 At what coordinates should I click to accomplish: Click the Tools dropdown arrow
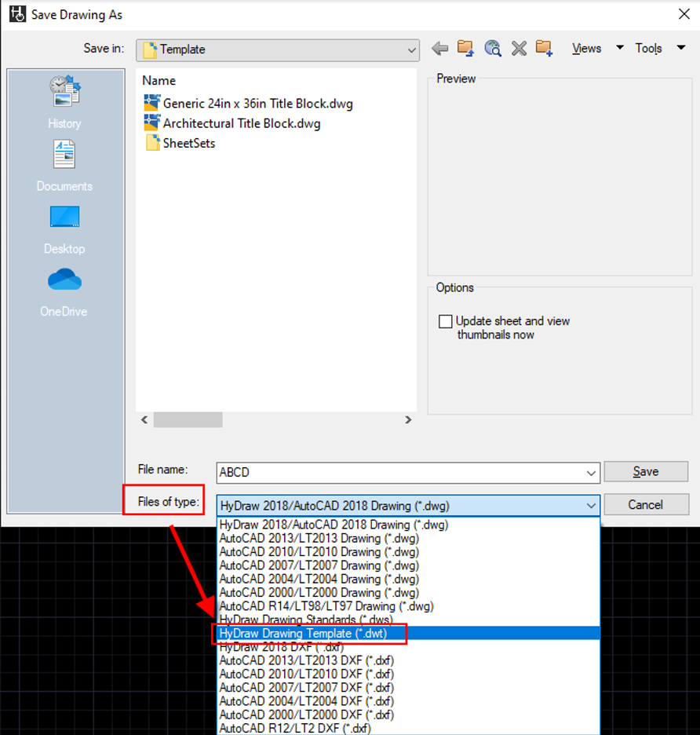coord(681,47)
